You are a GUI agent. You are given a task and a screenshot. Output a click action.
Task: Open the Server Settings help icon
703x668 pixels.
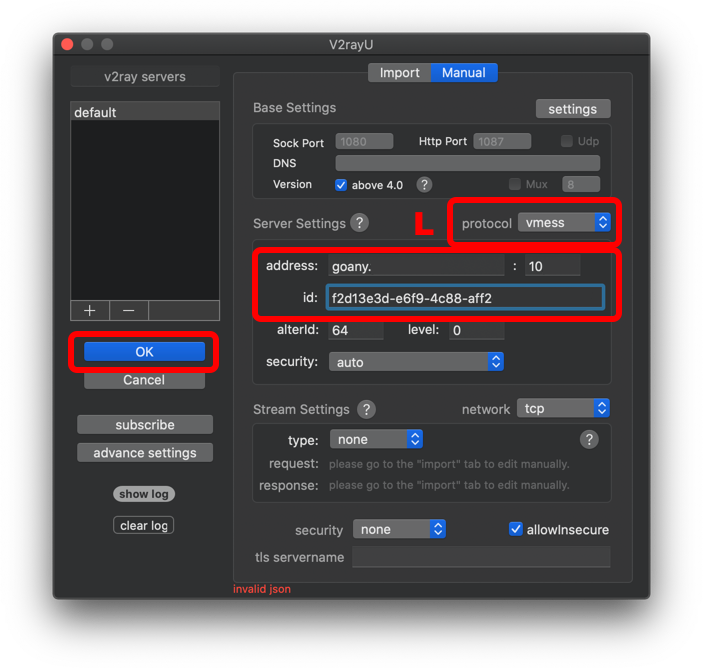360,222
